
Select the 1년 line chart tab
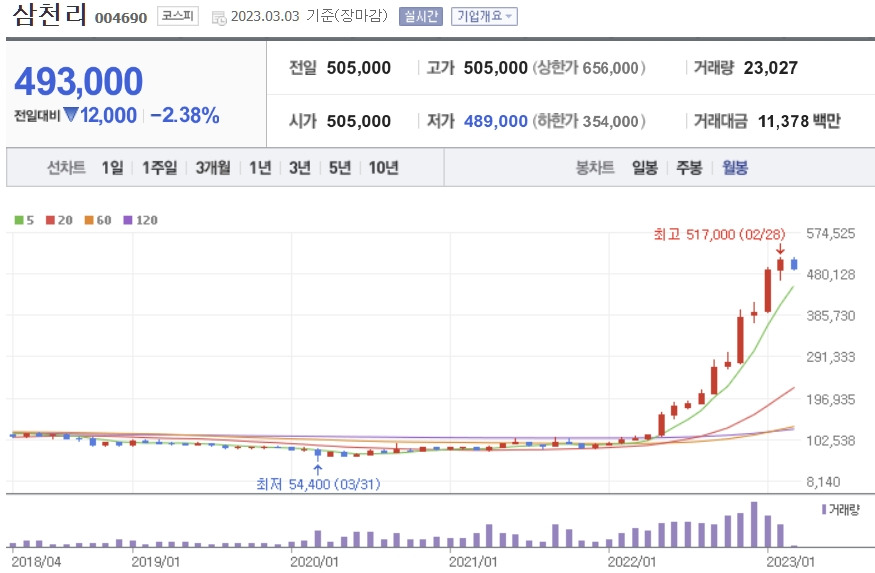(x=259, y=167)
